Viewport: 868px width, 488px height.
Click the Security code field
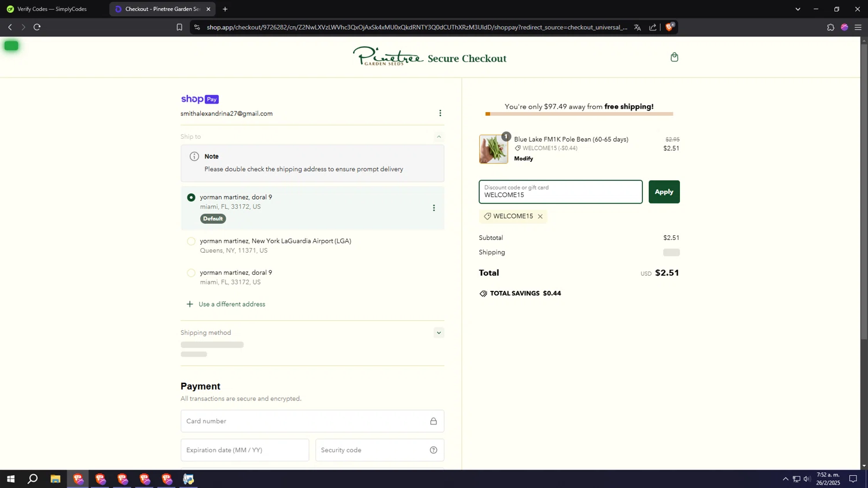click(x=380, y=450)
